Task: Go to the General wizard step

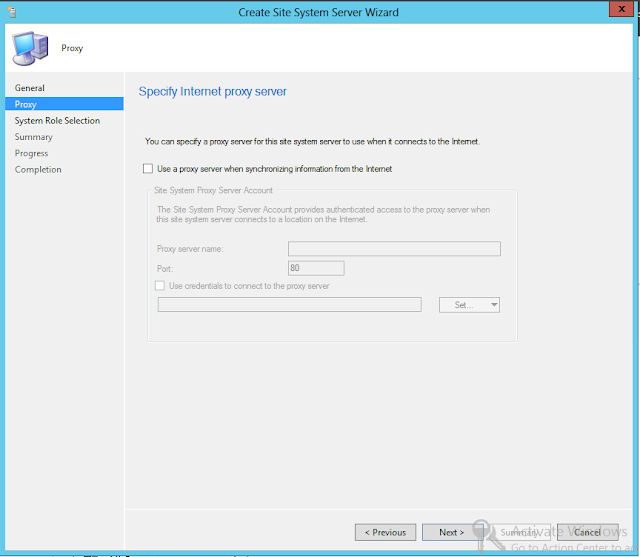Action: click(x=29, y=88)
